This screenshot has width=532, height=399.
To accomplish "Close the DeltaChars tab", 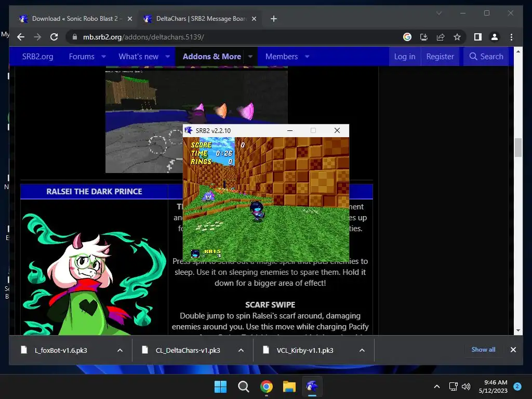I will [x=254, y=19].
